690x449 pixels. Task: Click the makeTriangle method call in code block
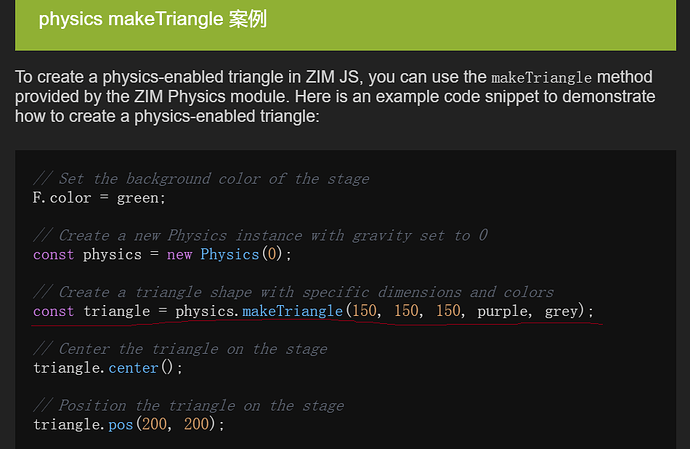pos(292,311)
